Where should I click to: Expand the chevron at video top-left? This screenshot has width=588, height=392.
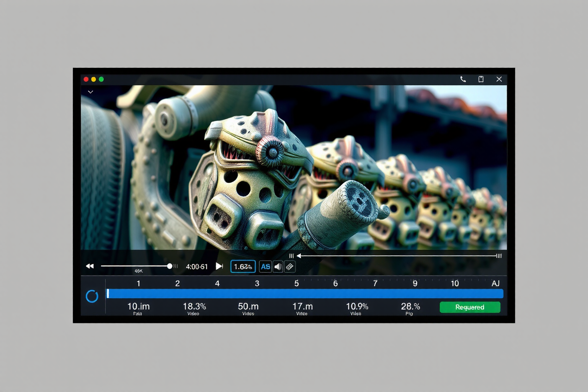[90, 92]
